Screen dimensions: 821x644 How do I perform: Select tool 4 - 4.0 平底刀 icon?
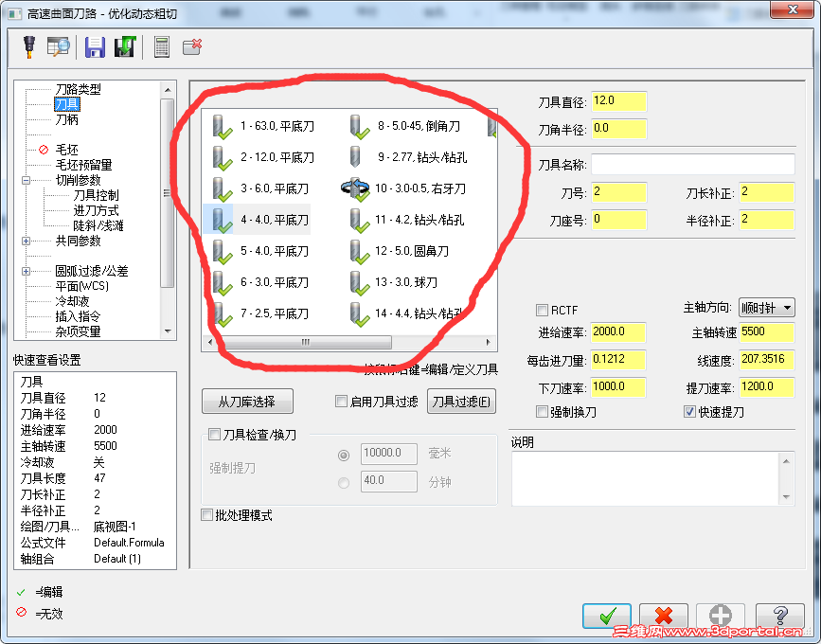pyautogui.click(x=222, y=221)
